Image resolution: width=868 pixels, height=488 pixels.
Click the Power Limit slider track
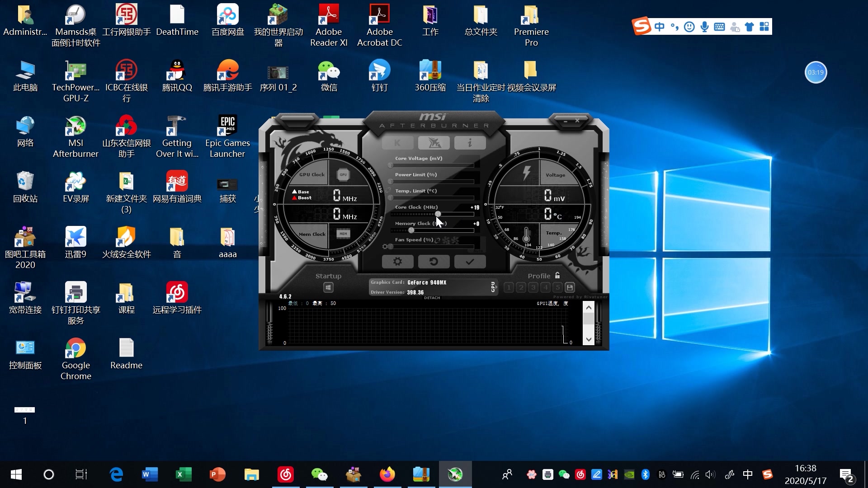(x=432, y=182)
